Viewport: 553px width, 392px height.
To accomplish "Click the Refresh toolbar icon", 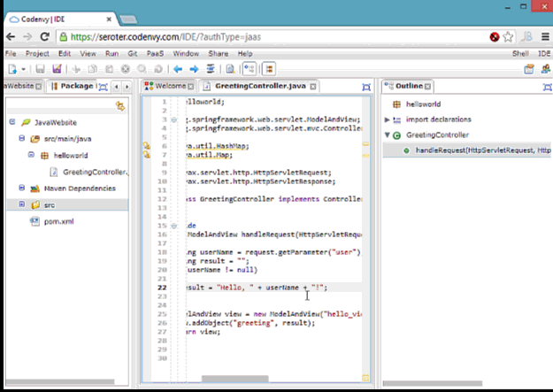I will pos(158,69).
